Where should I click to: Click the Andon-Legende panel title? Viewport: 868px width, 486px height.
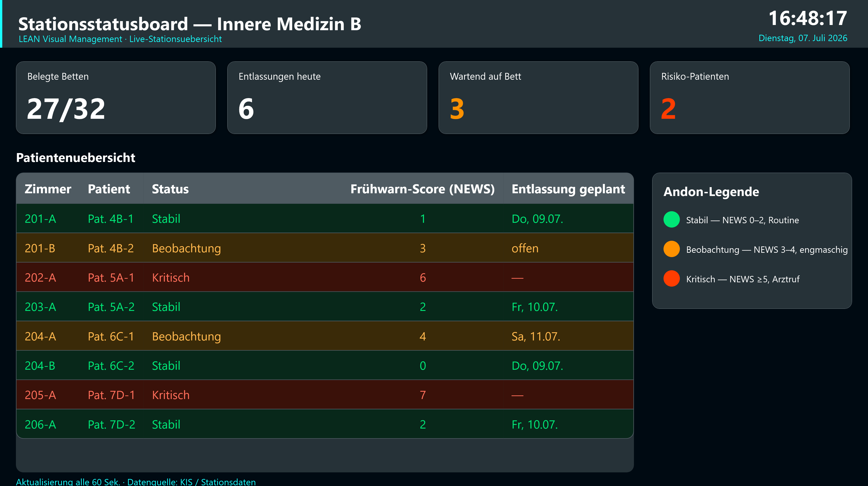point(711,192)
